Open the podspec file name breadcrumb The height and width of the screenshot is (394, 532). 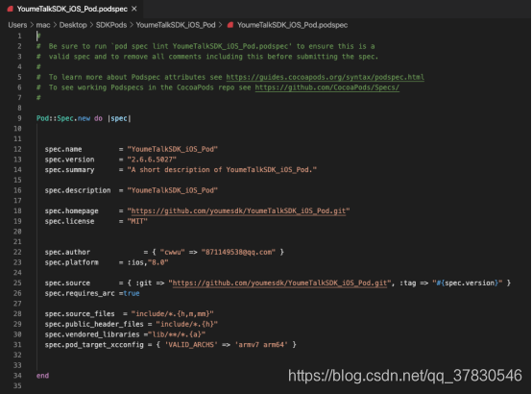[x=293, y=25]
